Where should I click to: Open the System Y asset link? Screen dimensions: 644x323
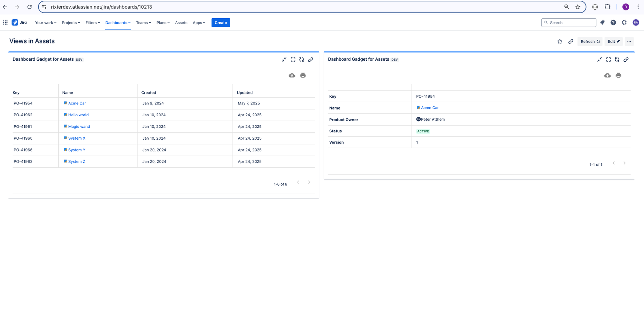tap(77, 150)
